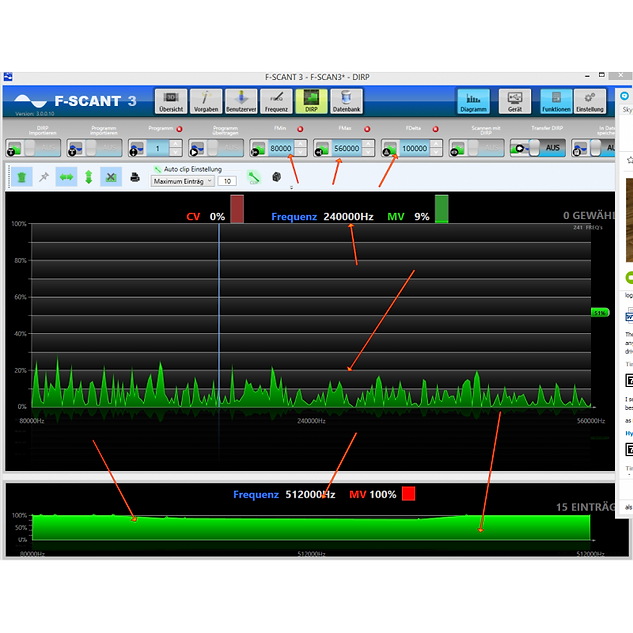Select the highlighted DIRP tab
This screenshot has height=633, width=633.
pos(311,101)
